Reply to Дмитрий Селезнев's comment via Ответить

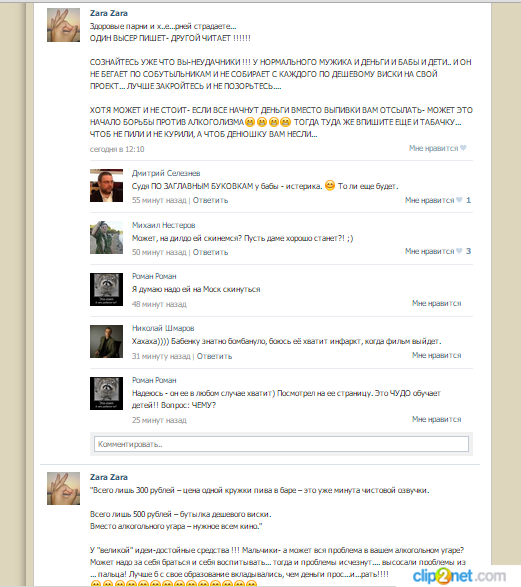coord(210,200)
